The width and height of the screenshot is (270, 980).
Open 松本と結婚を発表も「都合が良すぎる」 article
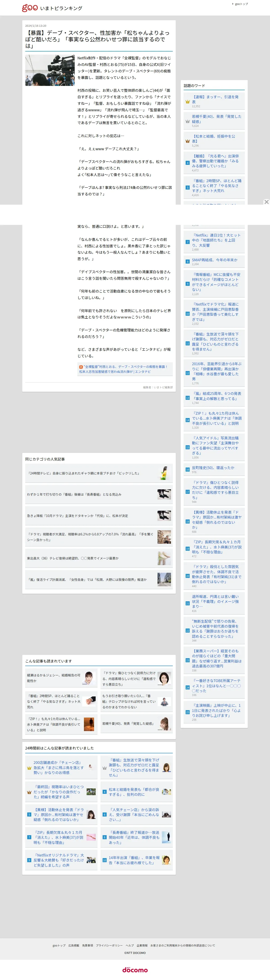137,792
